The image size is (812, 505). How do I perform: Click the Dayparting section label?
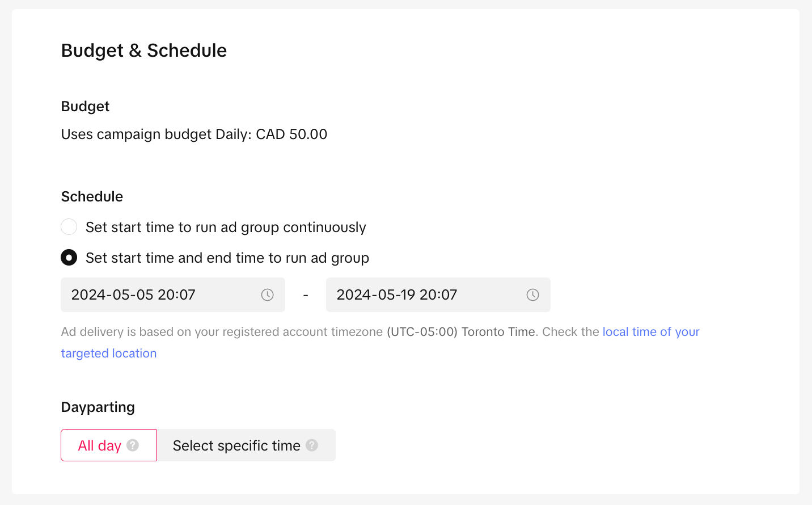tap(98, 407)
